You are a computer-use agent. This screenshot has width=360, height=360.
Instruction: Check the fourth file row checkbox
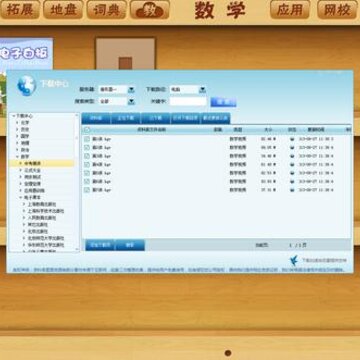coord(87,164)
